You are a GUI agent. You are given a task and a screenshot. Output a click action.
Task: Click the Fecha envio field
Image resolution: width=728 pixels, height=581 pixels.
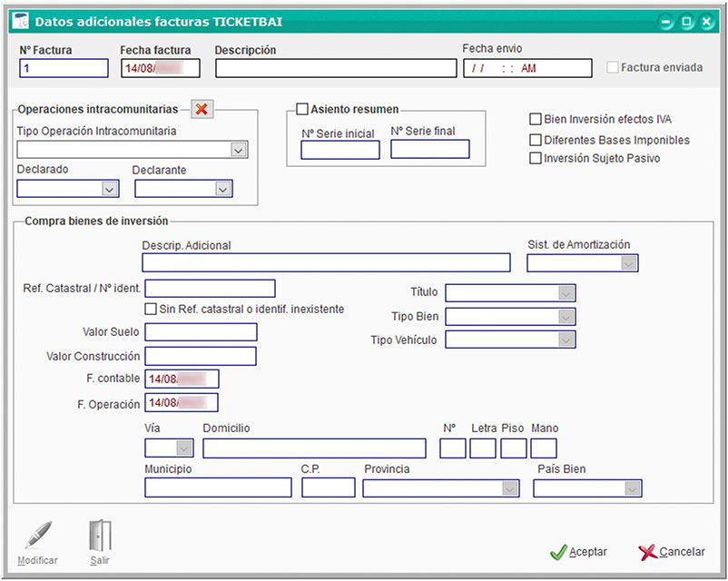pos(528,68)
